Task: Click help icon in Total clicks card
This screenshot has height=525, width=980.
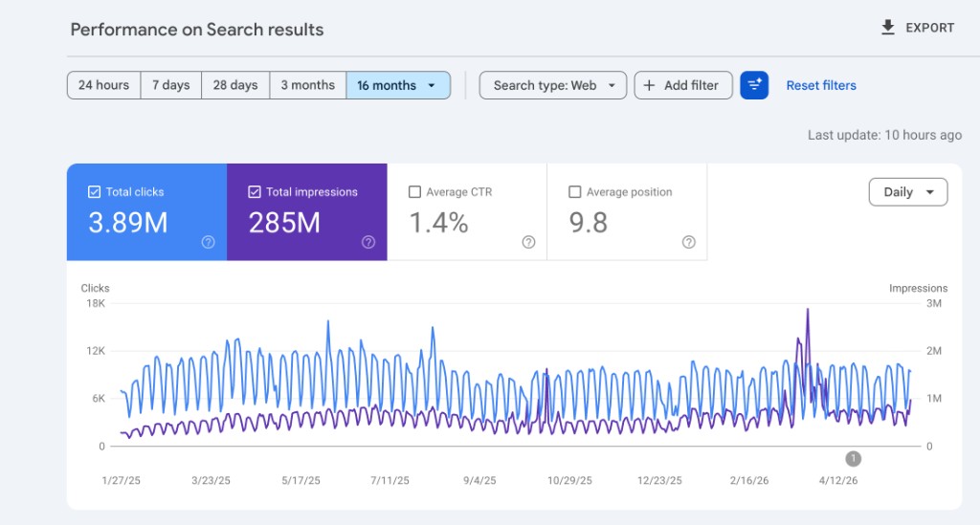Action: (x=208, y=242)
